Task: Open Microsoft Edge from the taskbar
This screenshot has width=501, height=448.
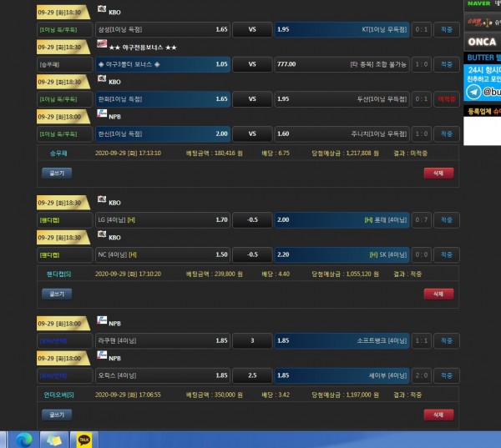Action: pos(23,439)
